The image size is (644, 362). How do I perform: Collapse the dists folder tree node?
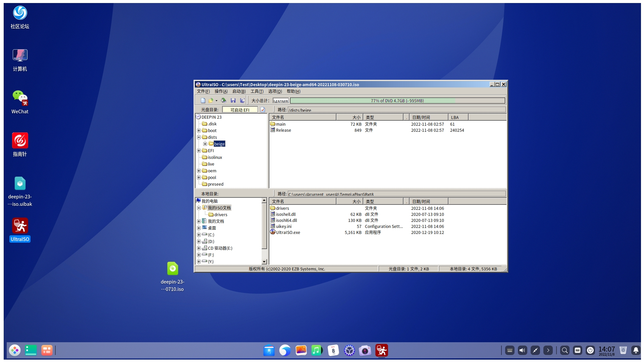pyautogui.click(x=199, y=137)
